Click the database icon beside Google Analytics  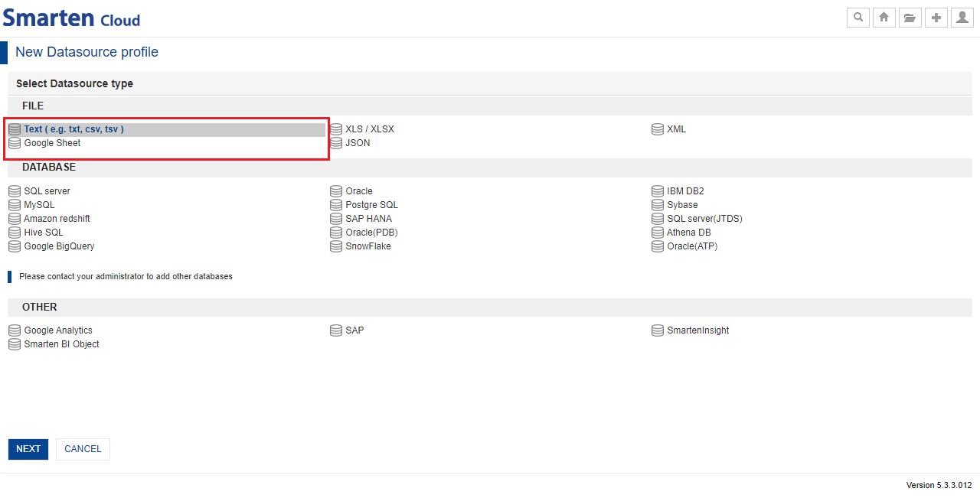tap(15, 330)
